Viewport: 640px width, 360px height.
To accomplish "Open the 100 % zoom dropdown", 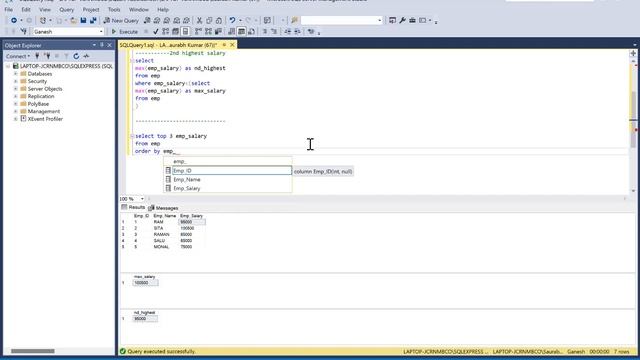I will [x=142, y=199].
